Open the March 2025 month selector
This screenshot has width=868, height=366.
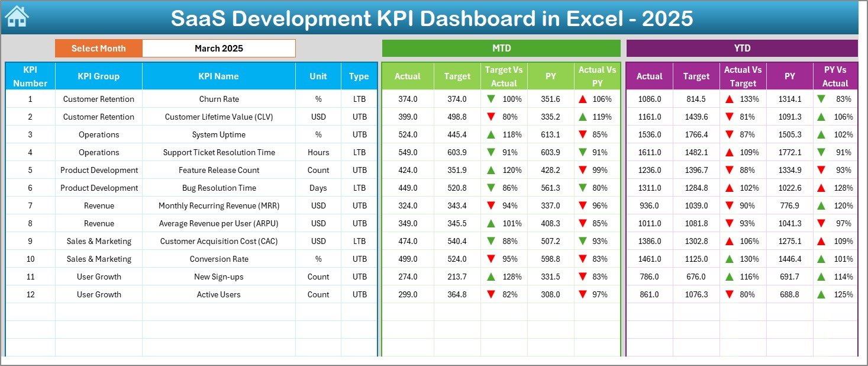[219, 49]
